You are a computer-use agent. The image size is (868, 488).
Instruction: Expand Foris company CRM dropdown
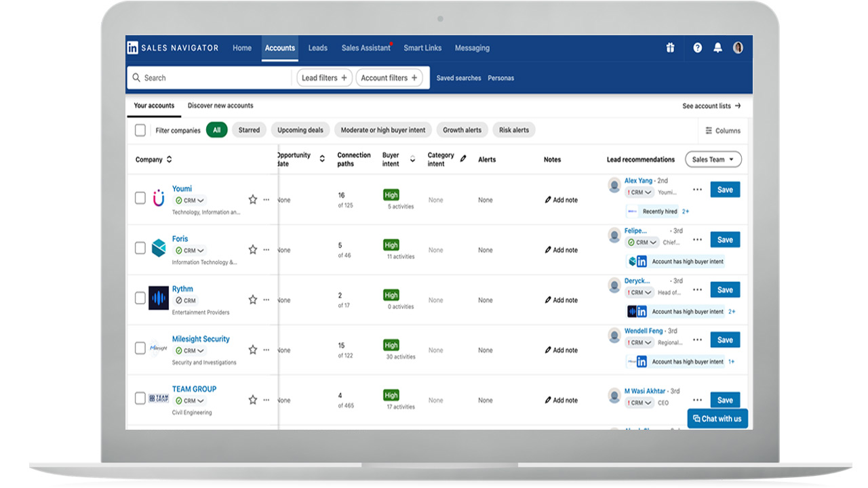pos(190,251)
